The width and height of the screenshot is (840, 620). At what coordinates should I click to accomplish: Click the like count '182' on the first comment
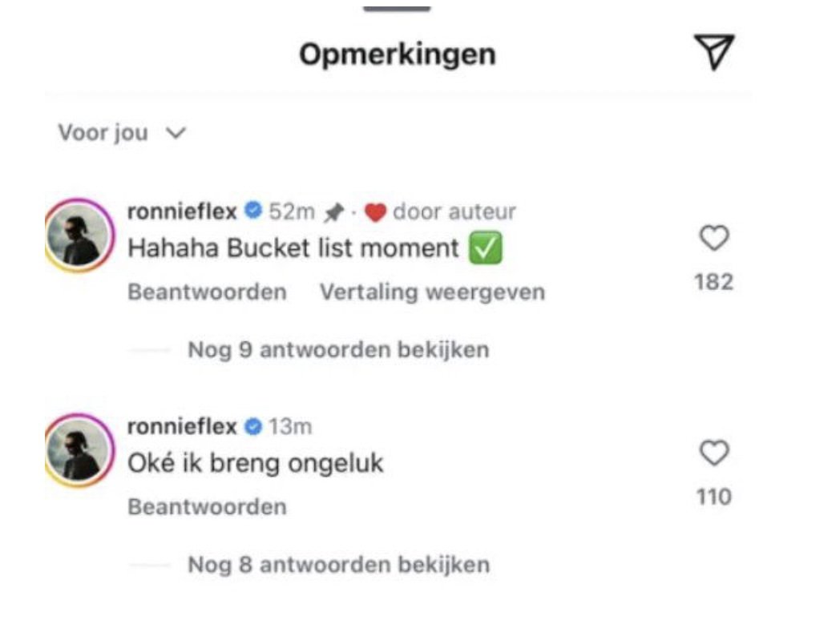tap(713, 281)
